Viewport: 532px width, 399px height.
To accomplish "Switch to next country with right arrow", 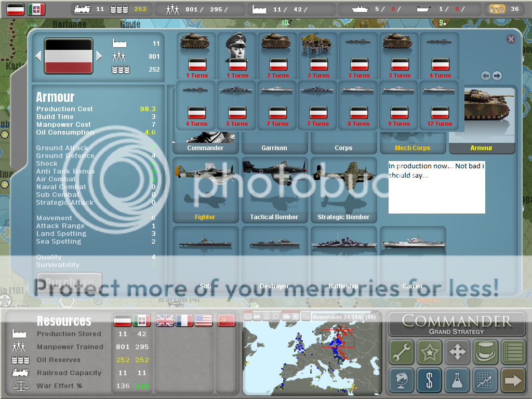I will [99, 56].
